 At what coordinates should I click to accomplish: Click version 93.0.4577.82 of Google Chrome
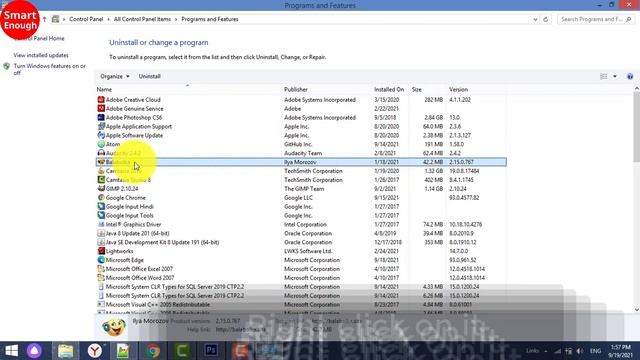click(x=464, y=198)
